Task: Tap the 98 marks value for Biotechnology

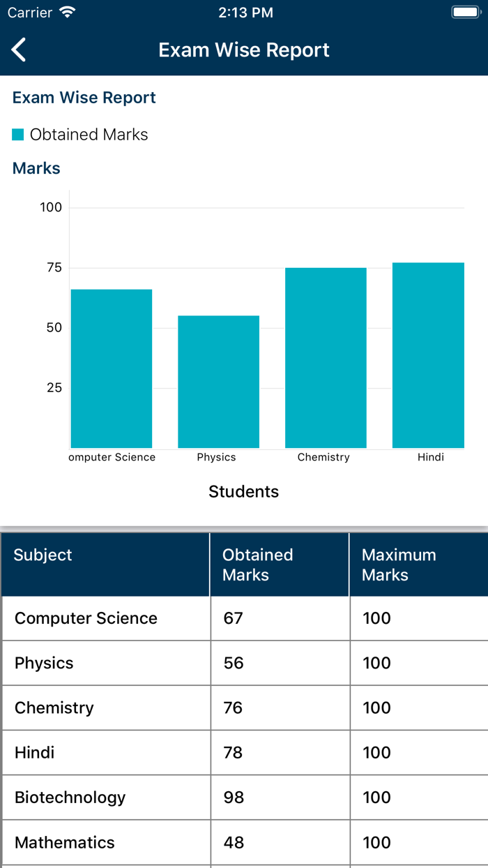Action: (231, 798)
